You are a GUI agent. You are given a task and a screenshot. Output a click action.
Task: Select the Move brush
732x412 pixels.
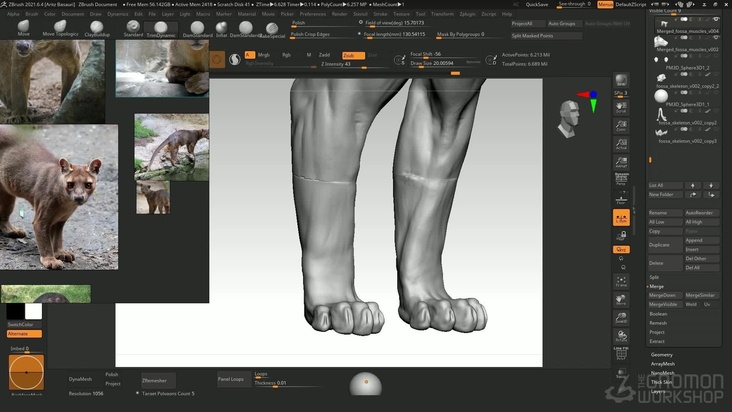pos(23,28)
